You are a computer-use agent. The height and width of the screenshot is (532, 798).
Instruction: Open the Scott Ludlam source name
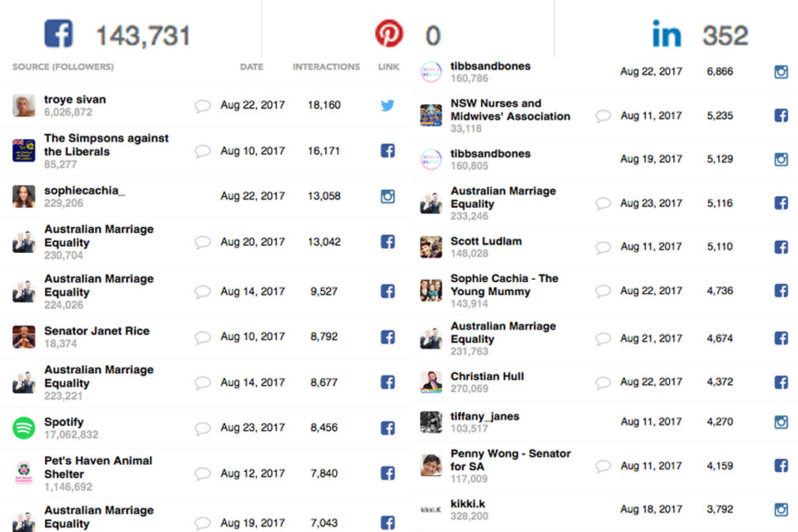[x=486, y=241]
